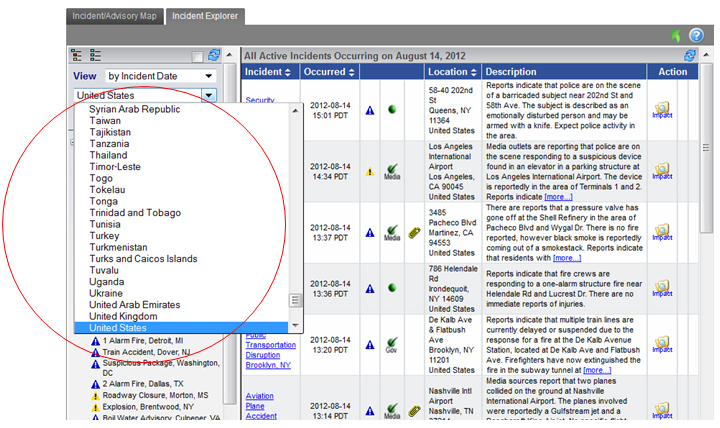Open Impact action for Martinez CA incident

[662, 232]
